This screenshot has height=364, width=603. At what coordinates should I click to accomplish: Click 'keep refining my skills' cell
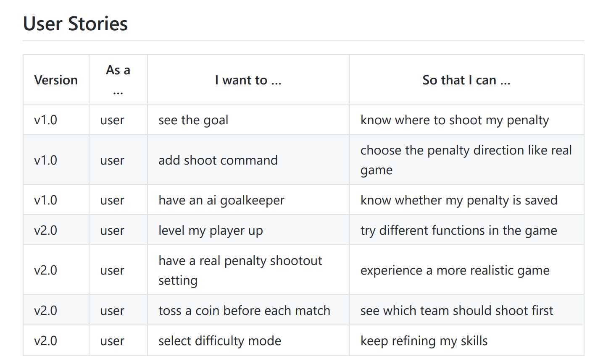point(466,340)
